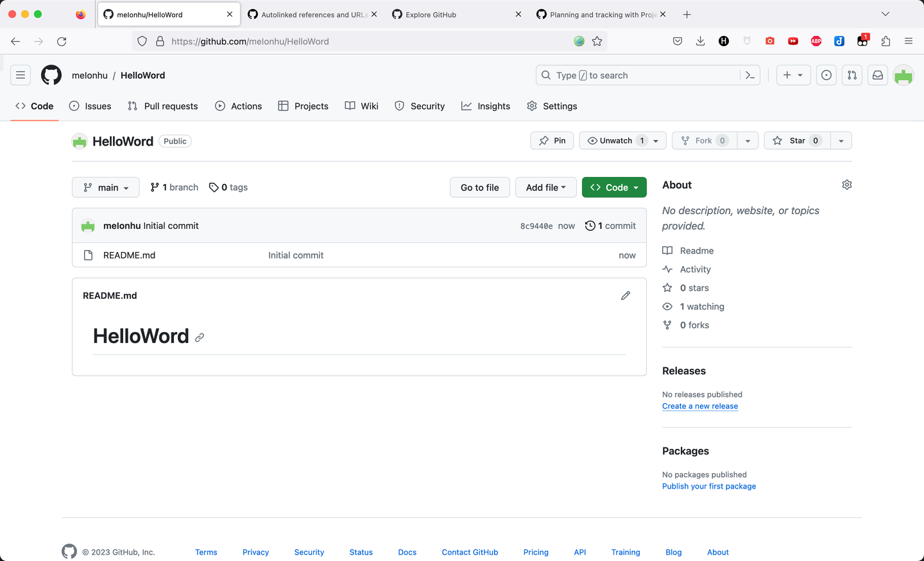Open the 1 branch link

pyautogui.click(x=175, y=187)
